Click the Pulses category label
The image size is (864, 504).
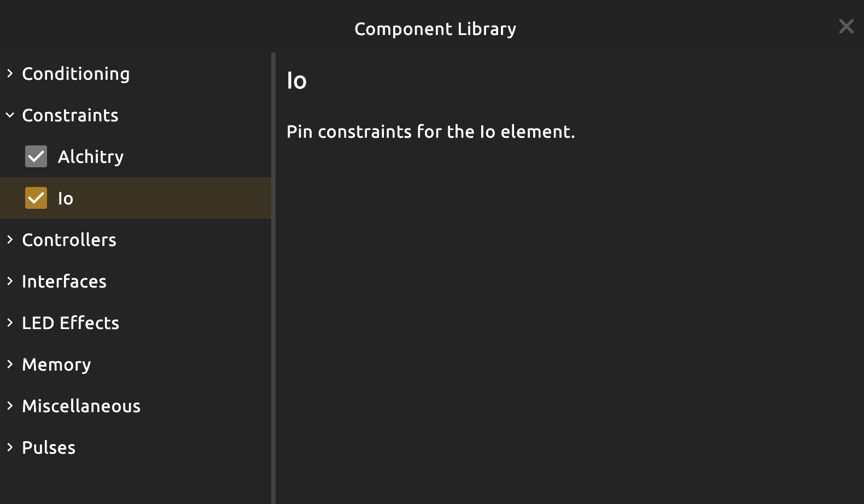coord(49,448)
